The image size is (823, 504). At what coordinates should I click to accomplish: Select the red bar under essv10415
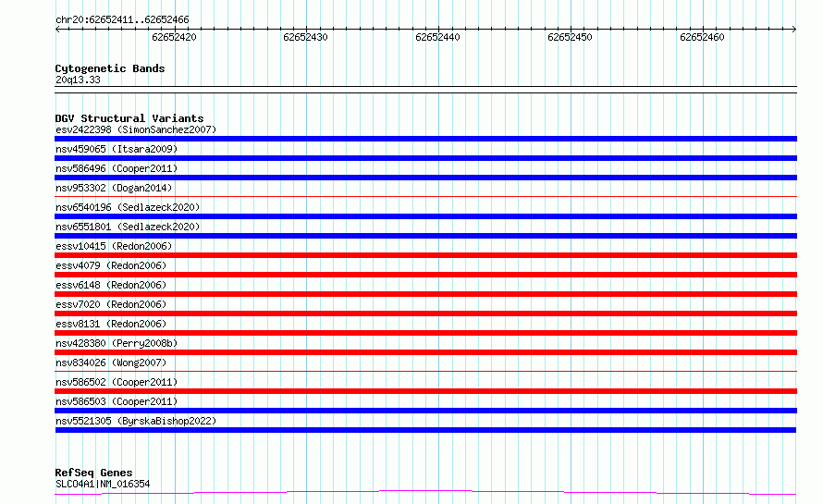point(425,255)
